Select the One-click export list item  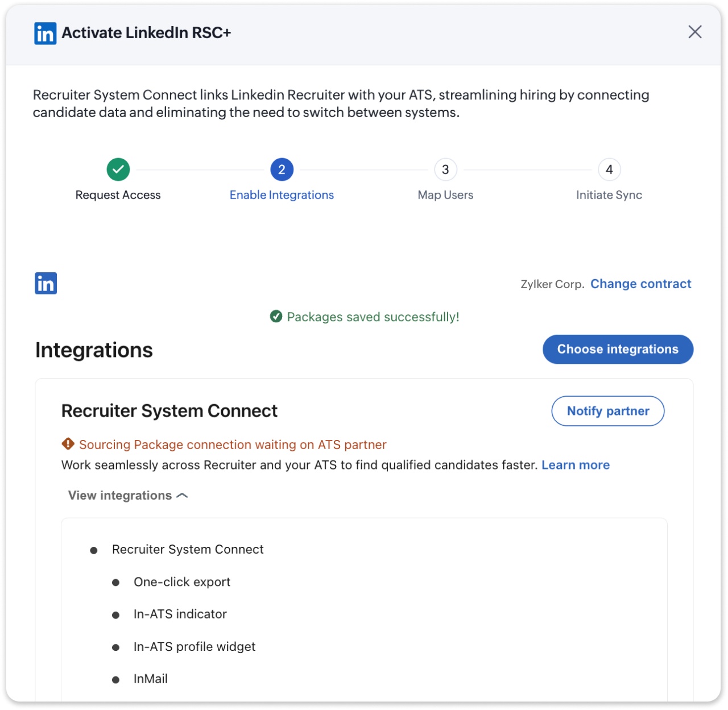(182, 582)
